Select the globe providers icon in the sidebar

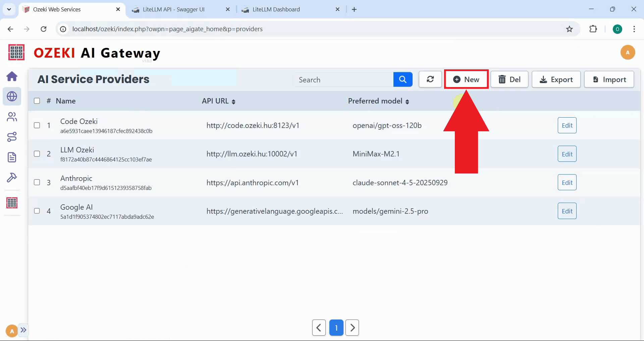pyautogui.click(x=12, y=96)
